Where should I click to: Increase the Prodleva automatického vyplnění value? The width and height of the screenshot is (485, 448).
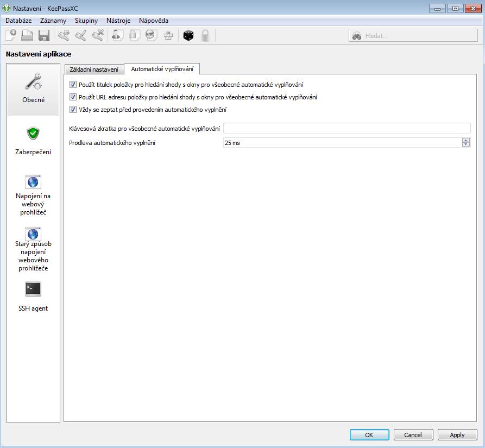click(466, 140)
